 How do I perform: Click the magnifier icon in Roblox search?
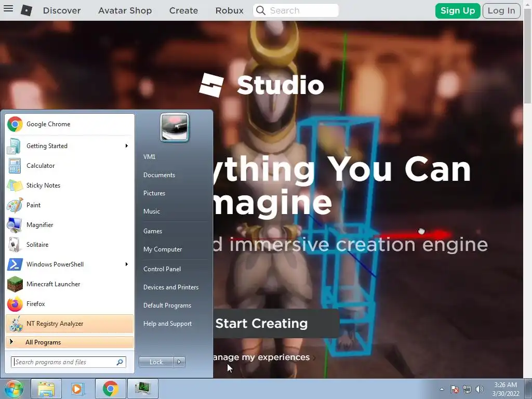(x=261, y=10)
